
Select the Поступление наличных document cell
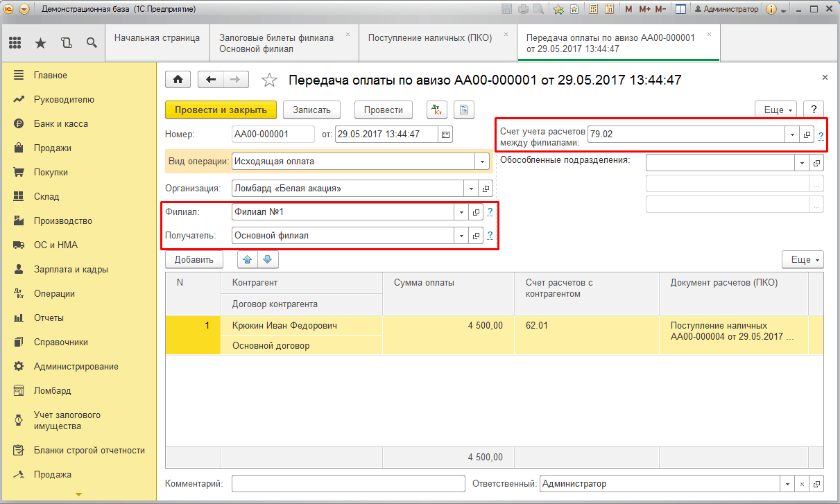(733, 335)
